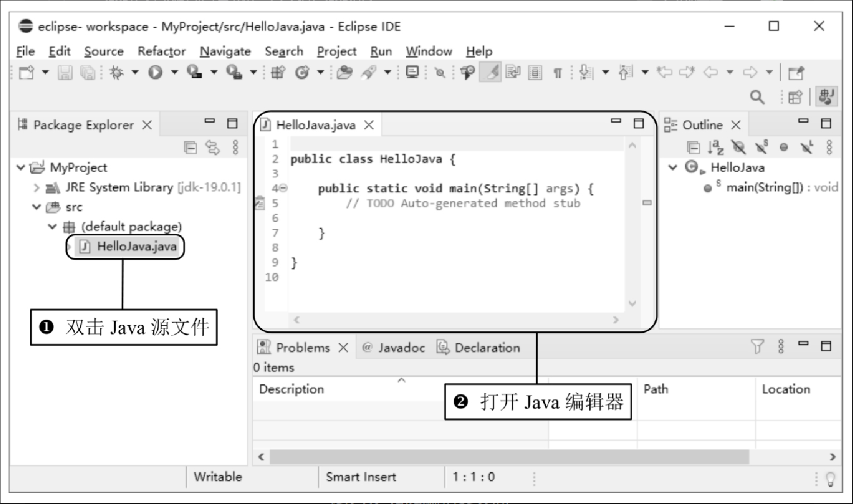Open dropdown arrow next to Debug button
The height and width of the screenshot is (504, 853).
click(135, 73)
